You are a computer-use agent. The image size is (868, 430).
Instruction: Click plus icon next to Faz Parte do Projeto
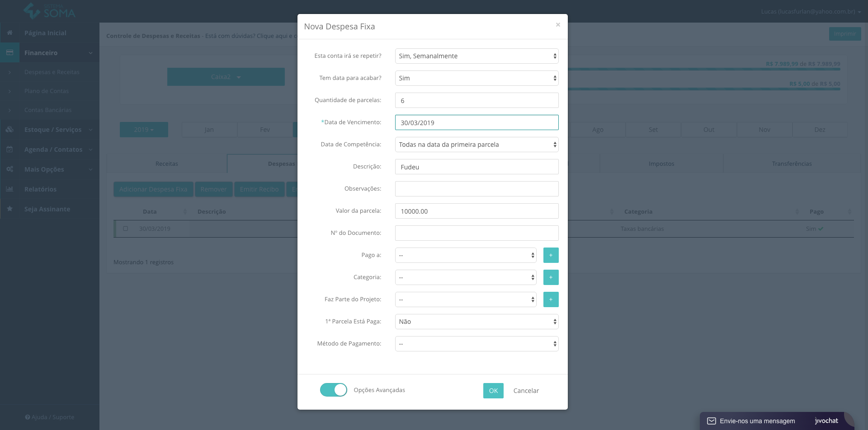click(x=551, y=299)
